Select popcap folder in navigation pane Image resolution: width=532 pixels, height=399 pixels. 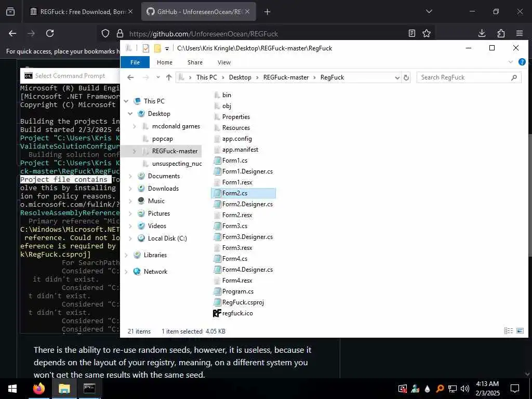tap(163, 139)
